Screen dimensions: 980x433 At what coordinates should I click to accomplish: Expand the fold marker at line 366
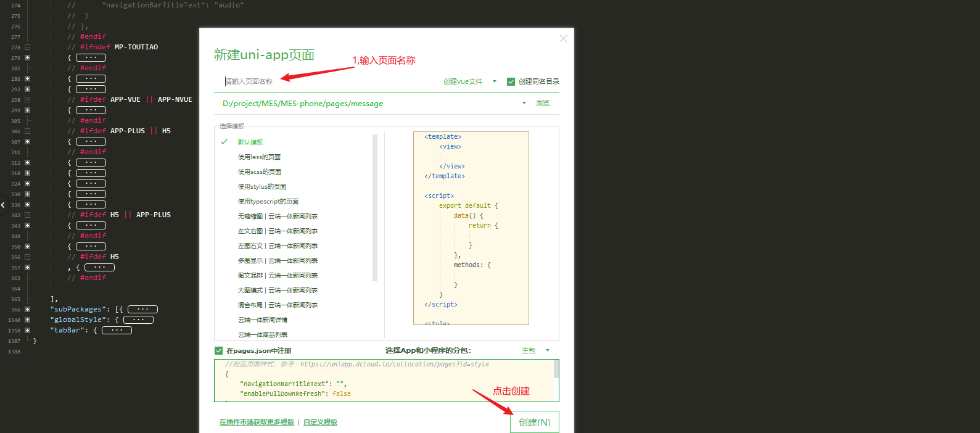pyautogui.click(x=27, y=309)
